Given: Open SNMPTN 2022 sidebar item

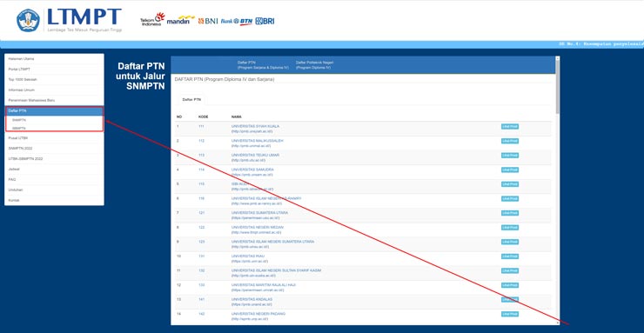Looking at the screenshot, I should 54,148.
